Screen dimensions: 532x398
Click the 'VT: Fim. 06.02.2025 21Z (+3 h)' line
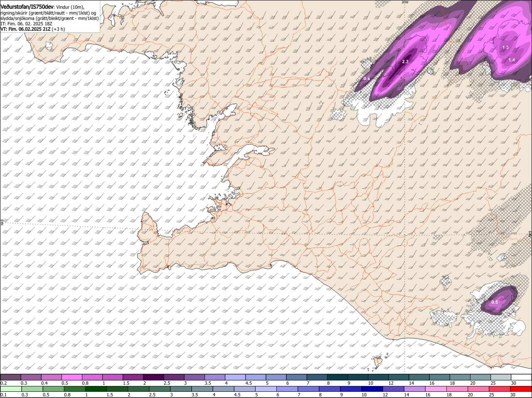click(x=32, y=29)
